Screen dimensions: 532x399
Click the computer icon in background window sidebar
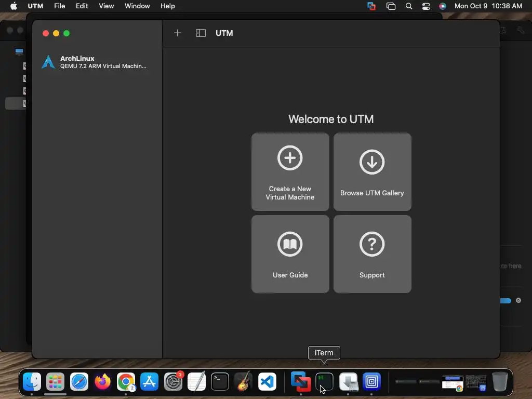pos(19,51)
